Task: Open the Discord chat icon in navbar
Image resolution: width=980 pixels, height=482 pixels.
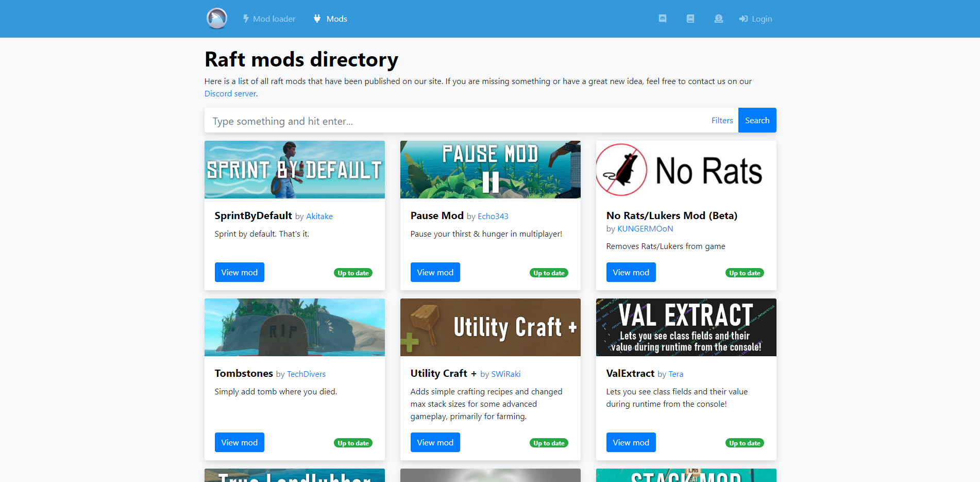Action: pos(663,19)
